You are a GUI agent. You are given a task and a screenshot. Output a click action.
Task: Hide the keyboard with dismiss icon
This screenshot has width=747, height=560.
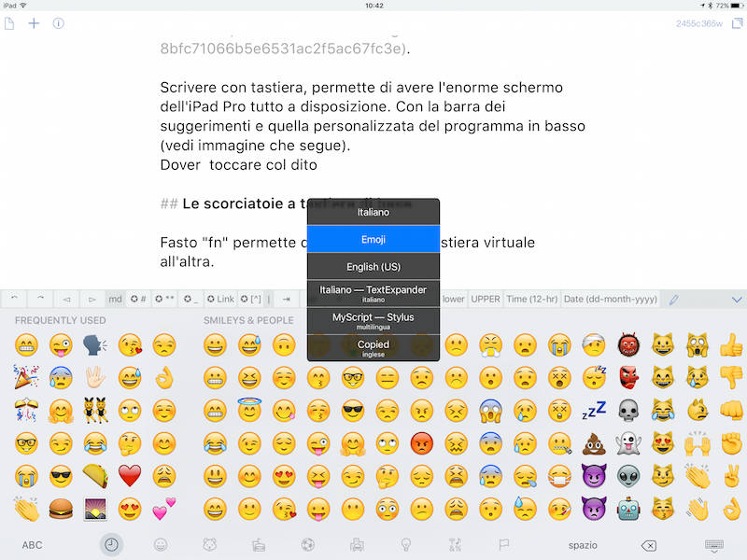click(713, 546)
